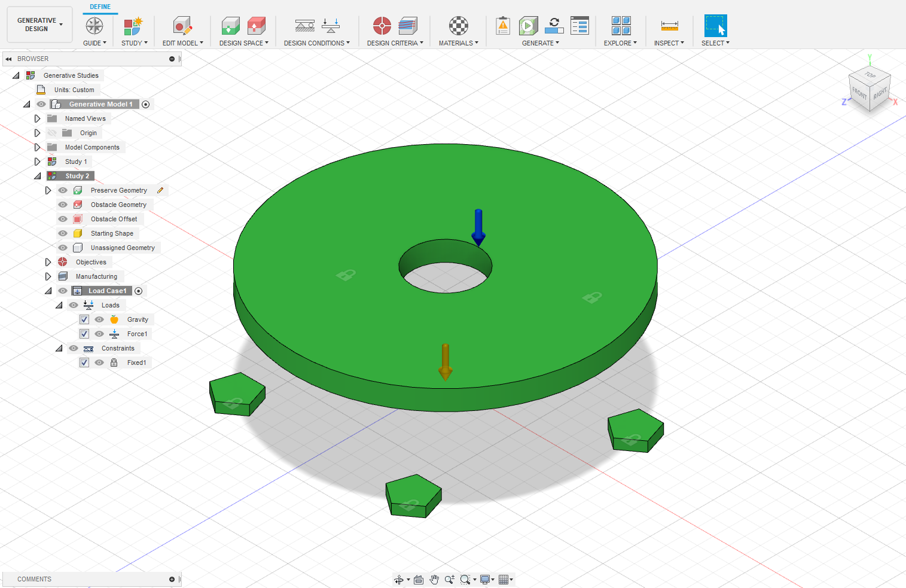The height and width of the screenshot is (588, 906).
Task: Click the FRONT face of view cube
Action: point(859,93)
